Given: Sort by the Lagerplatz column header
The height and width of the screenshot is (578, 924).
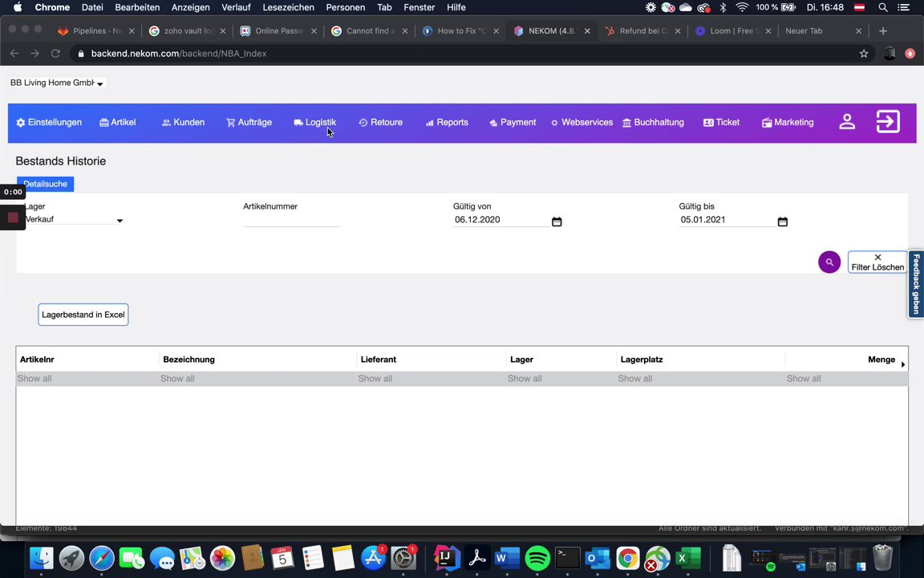Looking at the screenshot, I should pos(642,359).
